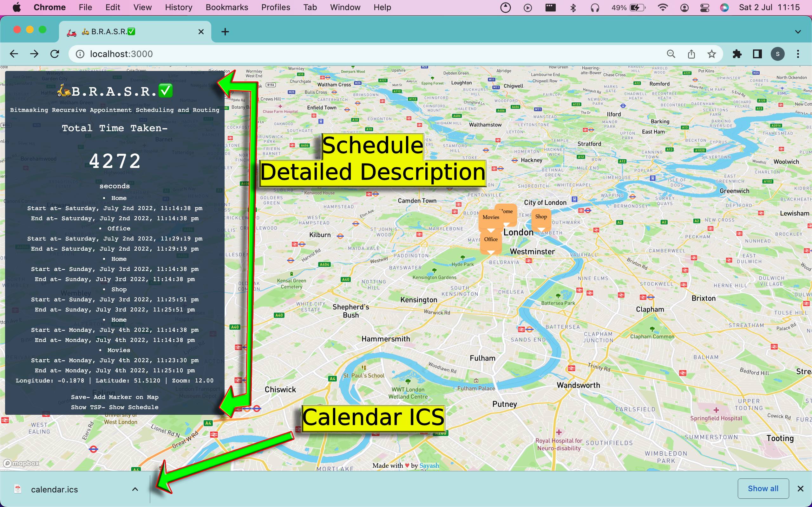Click the Chrome extensions puzzle icon
812x507 pixels.
737,54
